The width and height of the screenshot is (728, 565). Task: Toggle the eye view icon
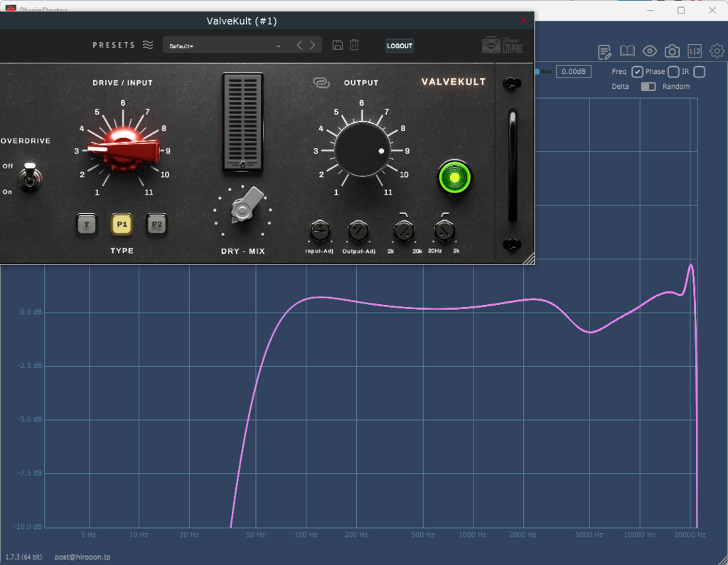pyautogui.click(x=650, y=51)
